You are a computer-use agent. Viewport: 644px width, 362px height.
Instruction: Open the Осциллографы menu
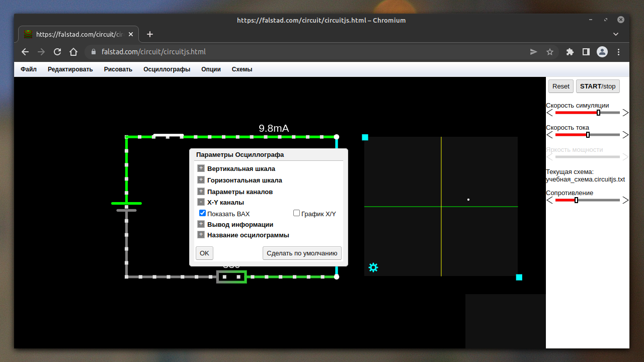167,69
